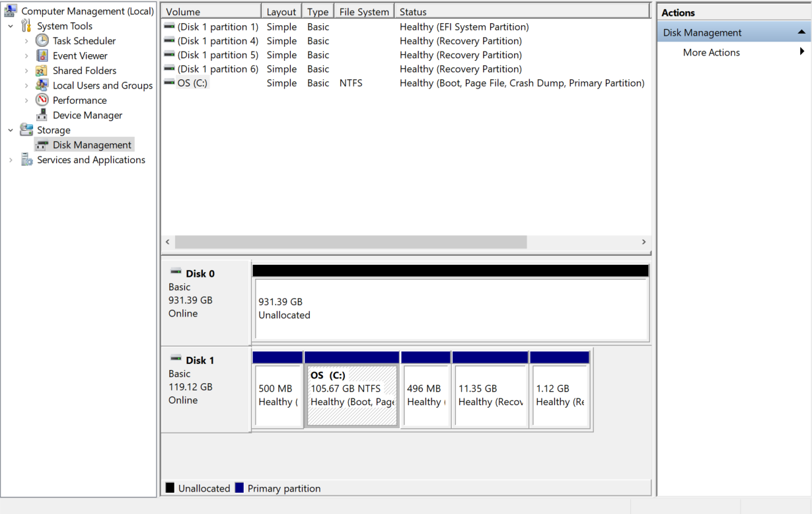Click the Shared Folders icon
The image size is (812, 514).
42,71
